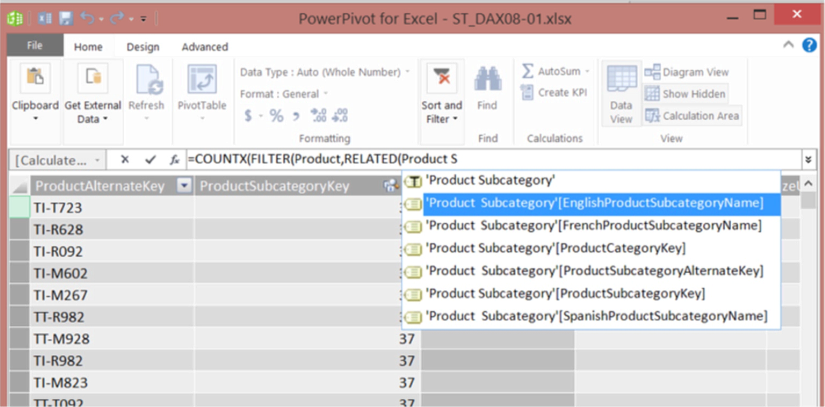Select the TI-M602 cell
The width and height of the screenshot is (825, 407).
[x=58, y=273]
